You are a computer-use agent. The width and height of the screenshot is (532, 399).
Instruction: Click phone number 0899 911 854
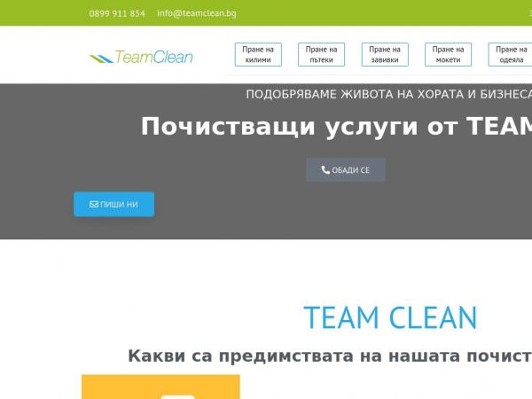pos(117,13)
